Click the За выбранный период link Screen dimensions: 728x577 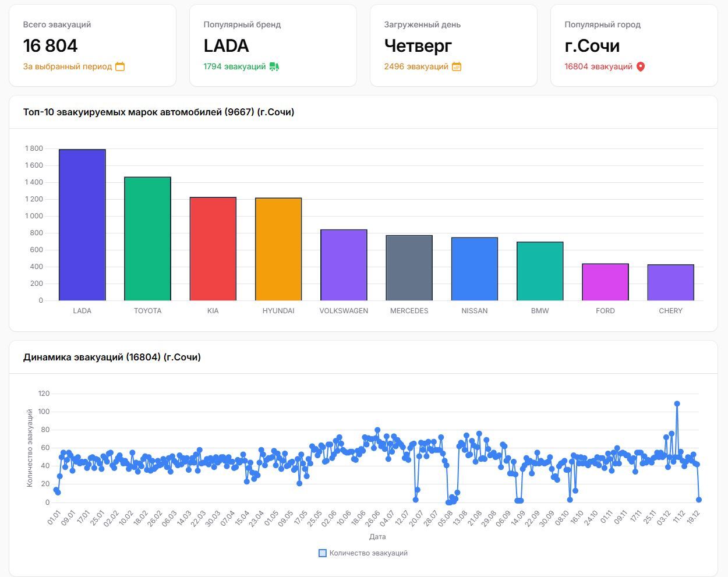(68, 66)
